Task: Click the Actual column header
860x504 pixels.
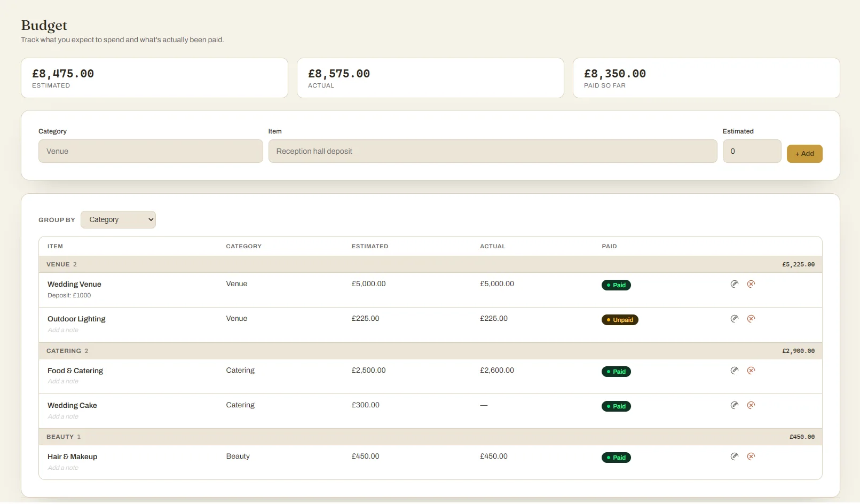Action: (x=493, y=246)
